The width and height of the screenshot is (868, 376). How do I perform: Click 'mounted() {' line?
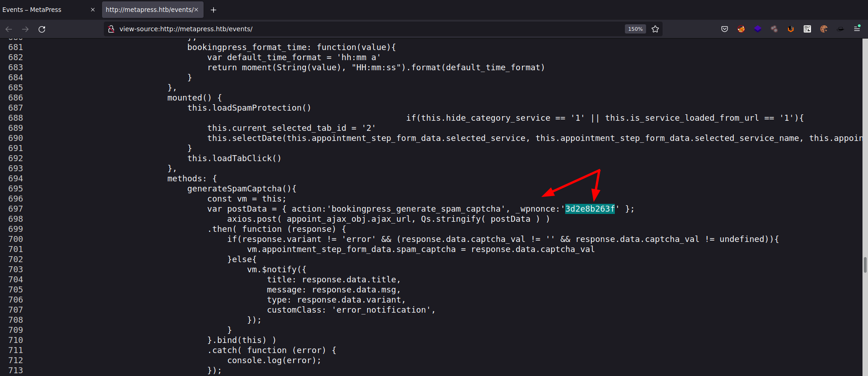click(x=194, y=98)
